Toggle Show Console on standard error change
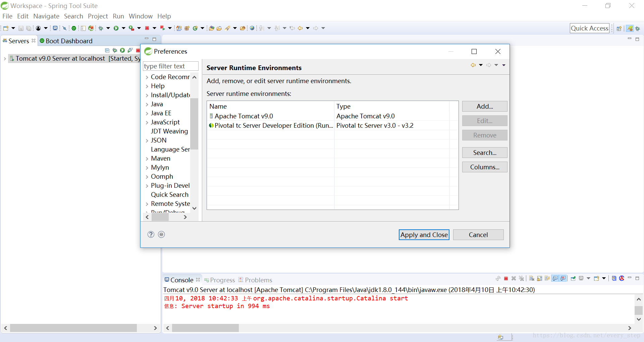The height and width of the screenshot is (342, 644). 563,278
